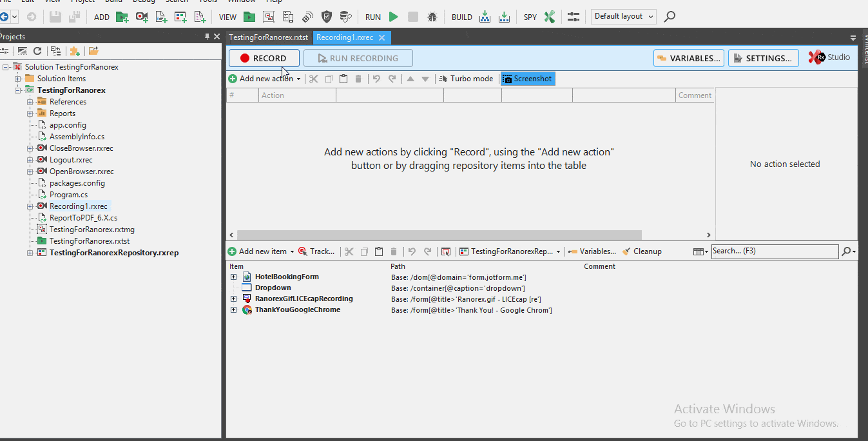
Task: Click the debug bug icon
Action: tap(432, 17)
